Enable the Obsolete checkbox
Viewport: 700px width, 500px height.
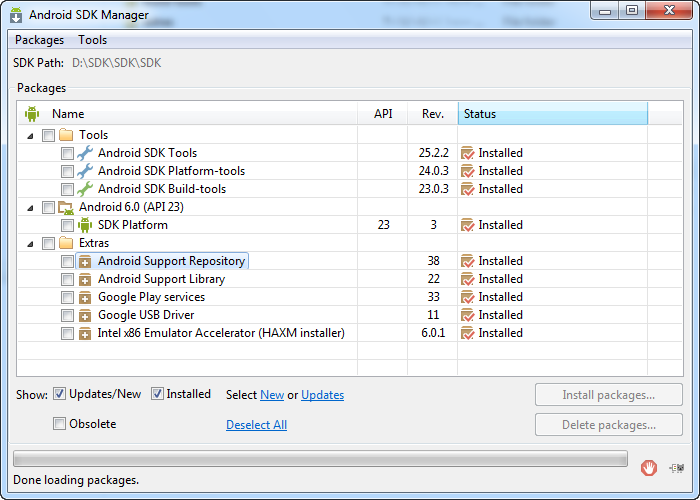[x=60, y=424]
